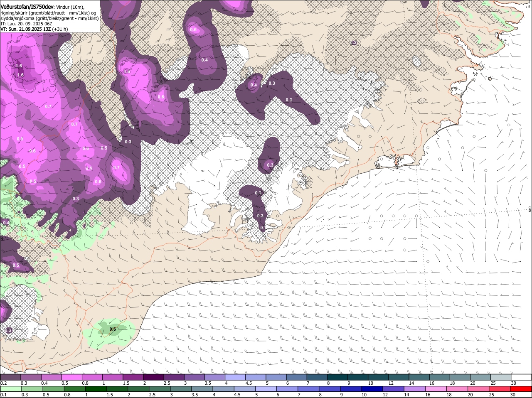Select upper legend swatch between 0.5 and 0.8

72,377
